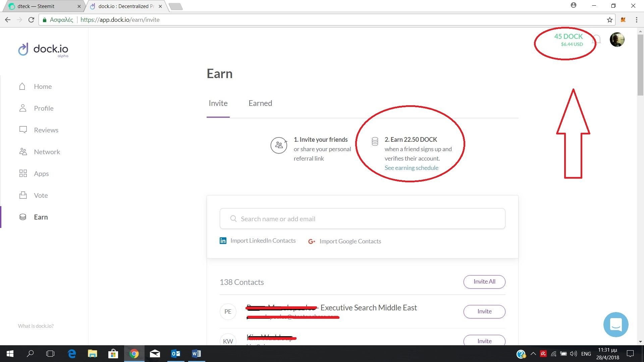
Task: Click the Invite All button
Action: (x=484, y=282)
